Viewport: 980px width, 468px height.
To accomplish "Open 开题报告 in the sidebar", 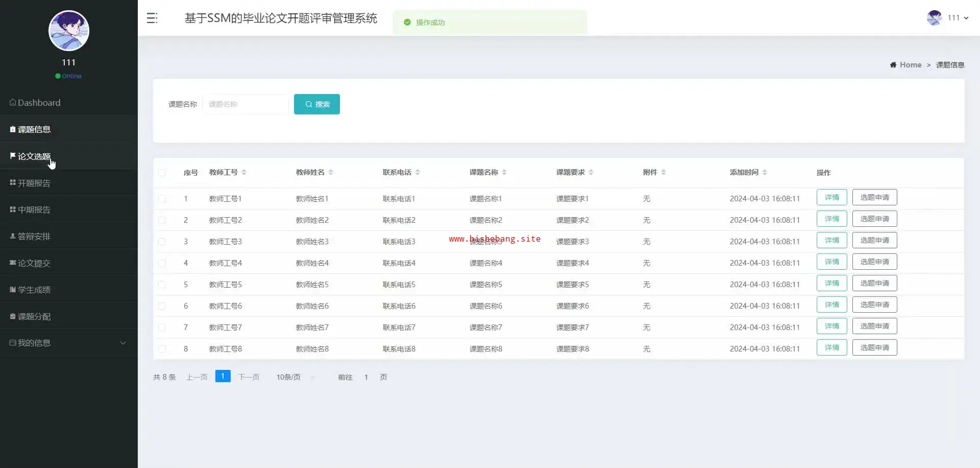I will 34,183.
